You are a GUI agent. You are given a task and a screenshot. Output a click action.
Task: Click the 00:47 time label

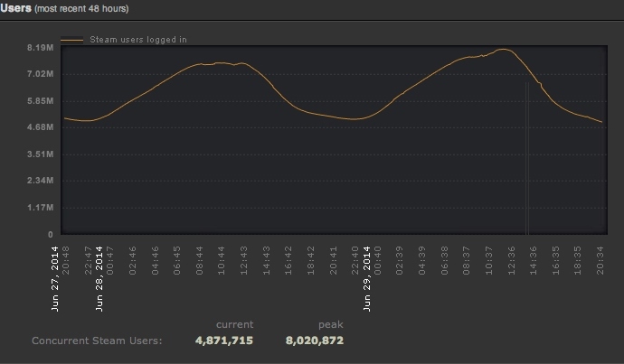tap(110, 260)
